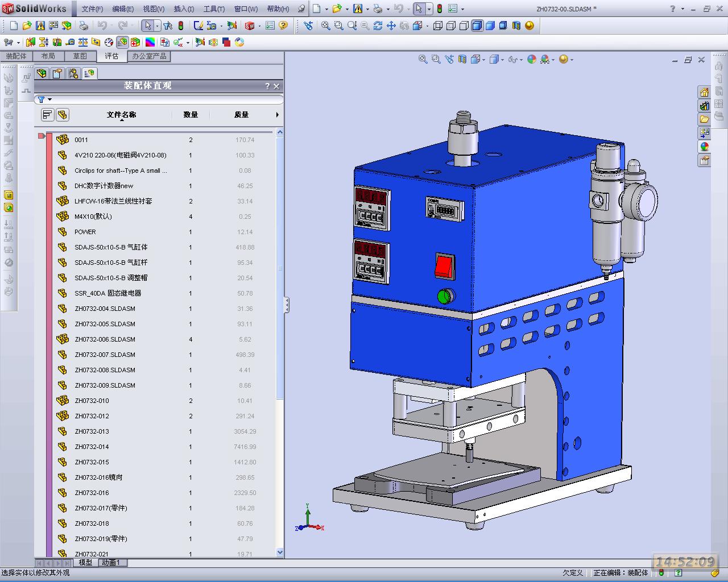Viewport: 728px width, 582px height.
Task: Select the Pan view tool
Action: [x=391, y=26]
